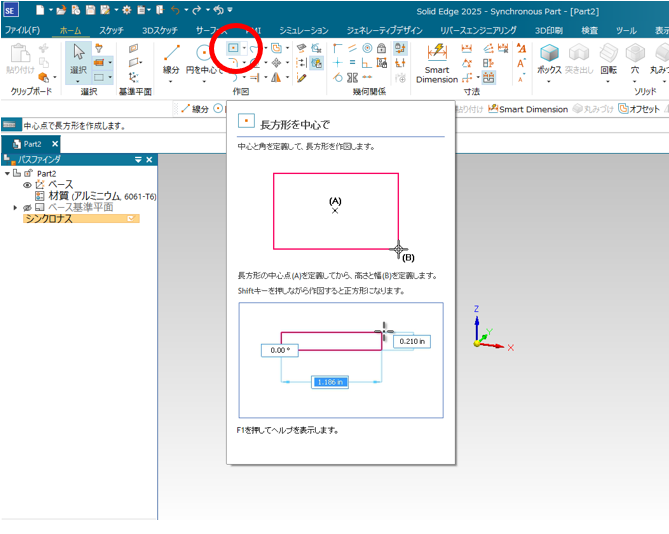The height and width of the screenshot is (534, 669).
Task: Expand the ベース基準平面 tree node
Action: [x=15, y=207]
